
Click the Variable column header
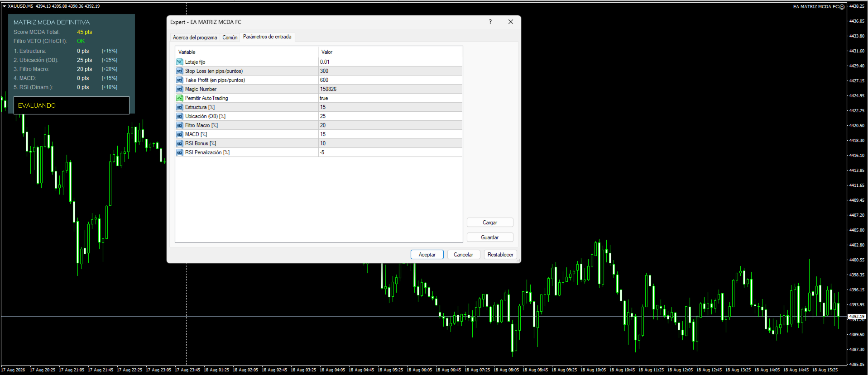click(247, 52)
